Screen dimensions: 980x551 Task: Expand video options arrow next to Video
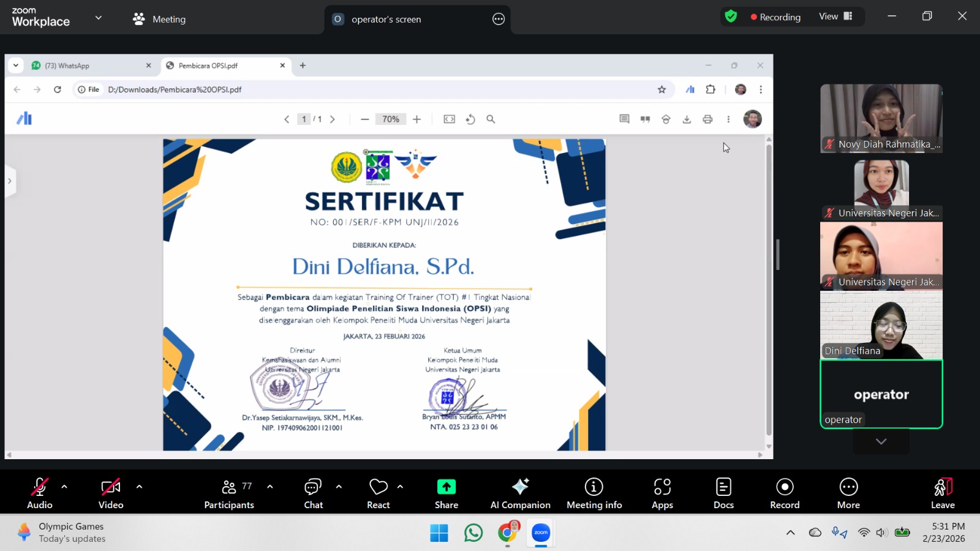click(139, 487)
